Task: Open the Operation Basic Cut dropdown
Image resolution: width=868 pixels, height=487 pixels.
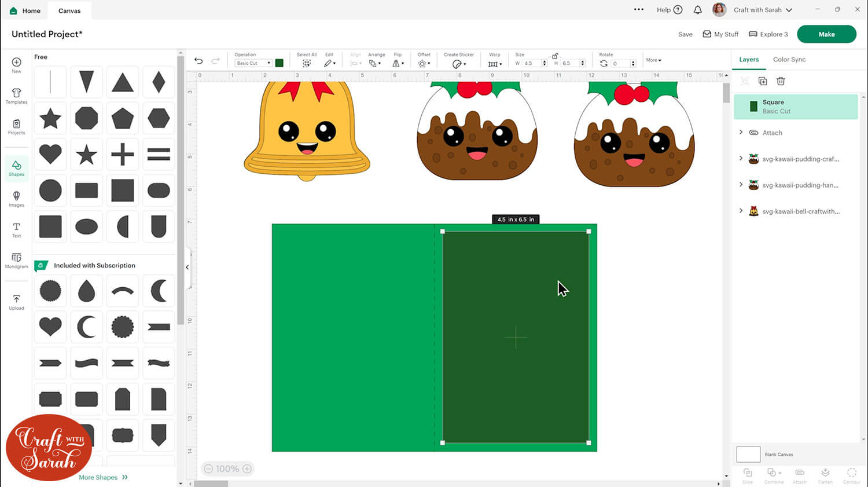Action: coord(253,63)
